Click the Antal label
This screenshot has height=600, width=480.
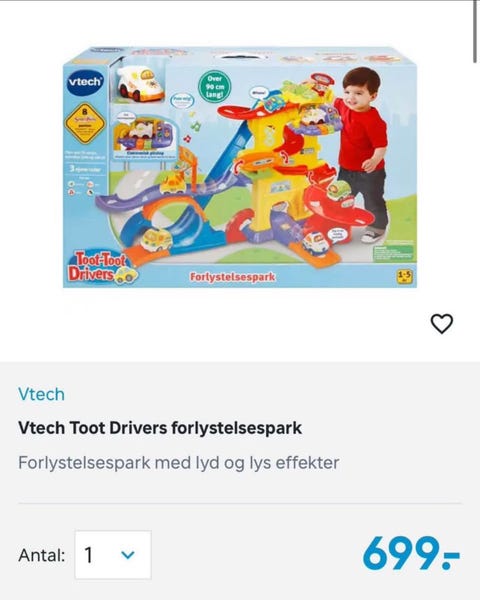pos(41,555)
